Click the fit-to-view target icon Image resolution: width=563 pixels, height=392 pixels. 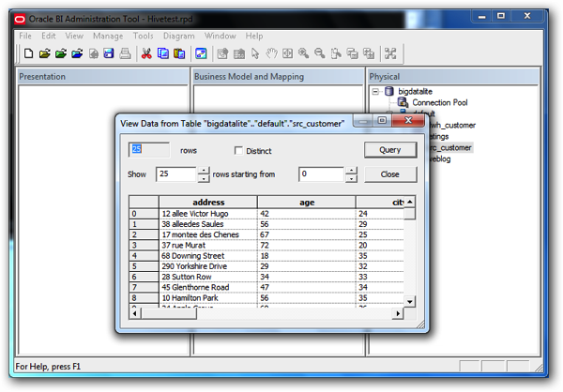(288, 53)
